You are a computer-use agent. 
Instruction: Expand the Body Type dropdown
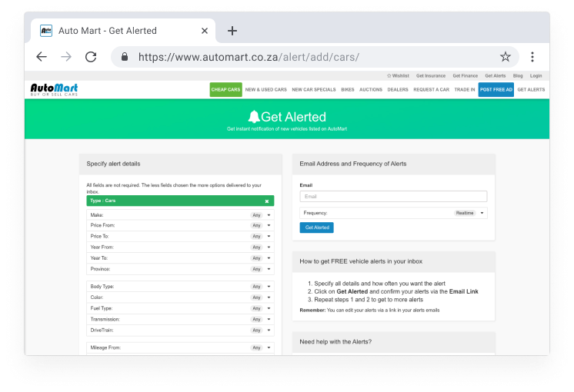pyautogui.click(x=180, y=287)
